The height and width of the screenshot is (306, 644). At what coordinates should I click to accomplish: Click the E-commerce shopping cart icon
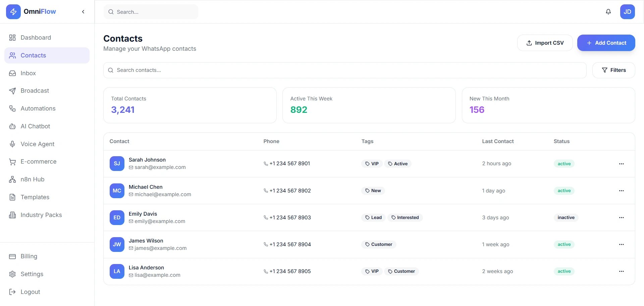coord(12,162)
